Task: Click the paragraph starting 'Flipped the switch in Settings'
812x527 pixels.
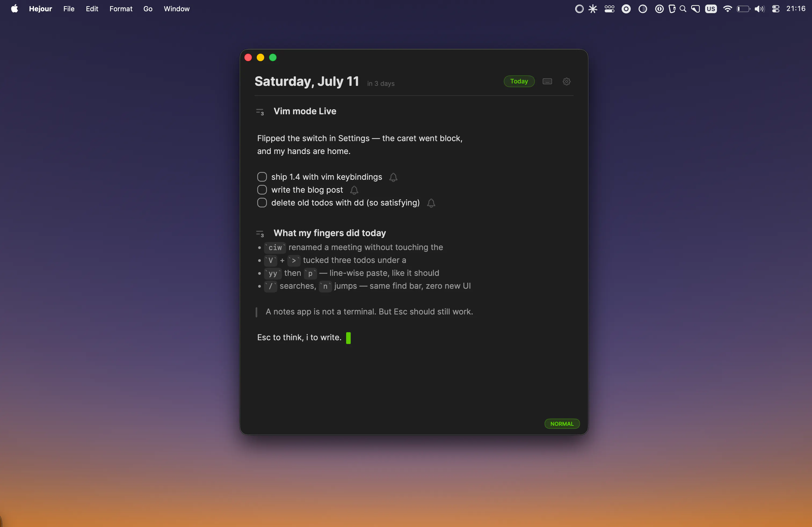Action: pos(360,145)
